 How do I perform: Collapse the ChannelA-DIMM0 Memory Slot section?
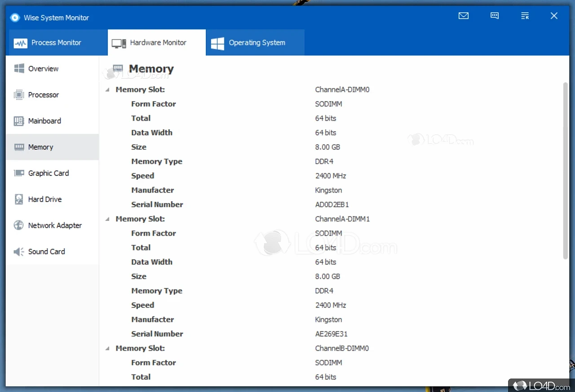coord(107,90)
